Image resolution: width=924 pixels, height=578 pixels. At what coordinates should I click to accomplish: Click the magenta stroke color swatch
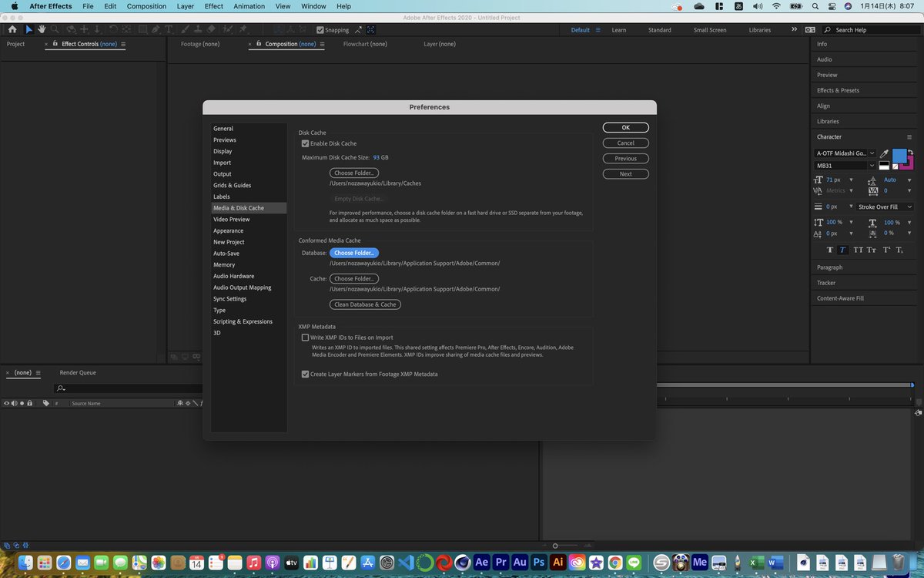[909, 163]
